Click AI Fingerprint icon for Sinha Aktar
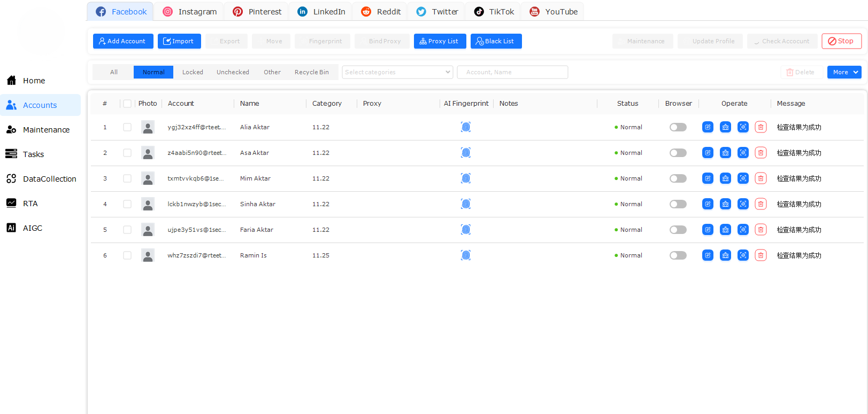Viewport: 868px width, 414px height. [466, 204]
